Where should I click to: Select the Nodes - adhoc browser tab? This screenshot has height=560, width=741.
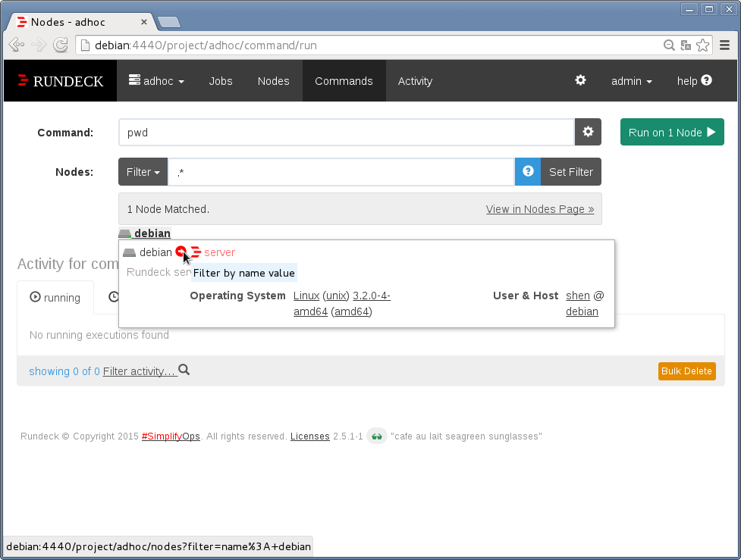pos(81,22)
